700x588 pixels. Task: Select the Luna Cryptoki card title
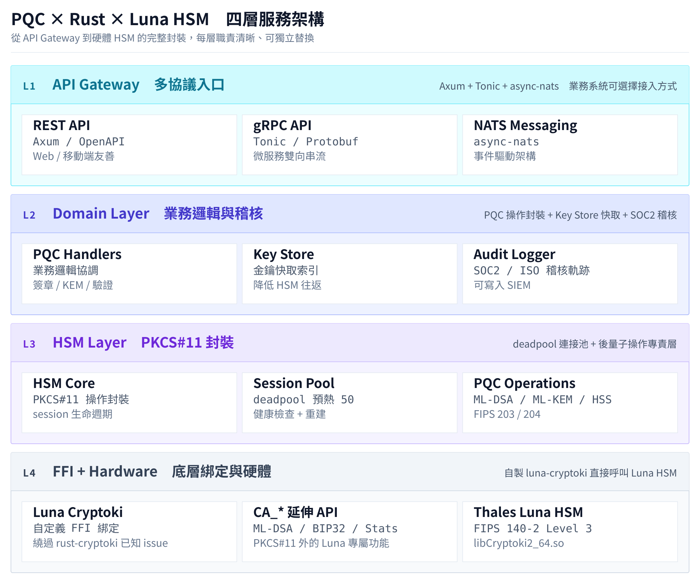[x=78, y=512]
